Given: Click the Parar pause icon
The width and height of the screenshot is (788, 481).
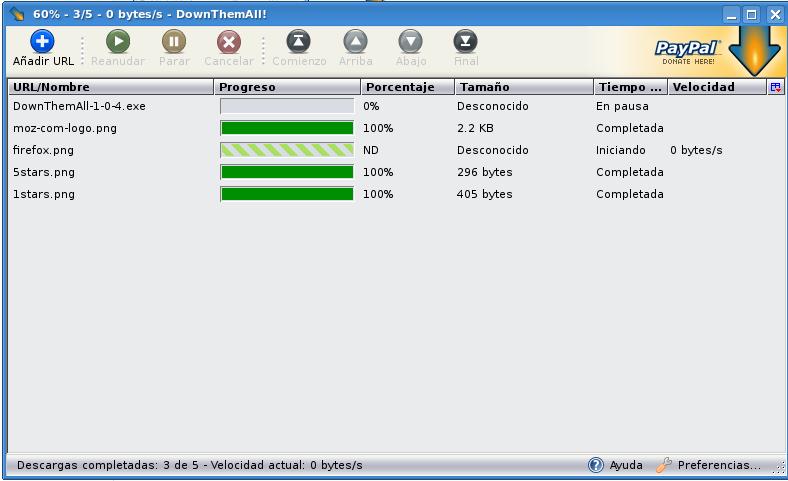Looking at the screenshot, I should click(174, 41).
